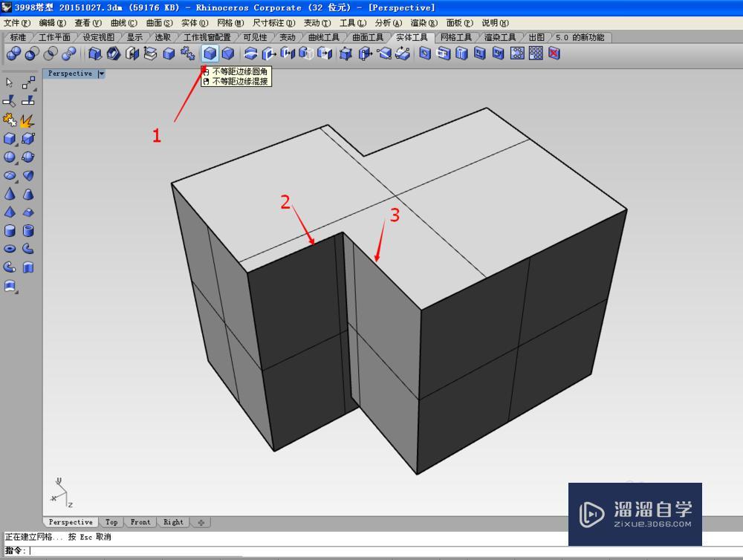This screenshot has width=743, height=560.
Task: Click the Boolean Split icon
Action: 69,53
